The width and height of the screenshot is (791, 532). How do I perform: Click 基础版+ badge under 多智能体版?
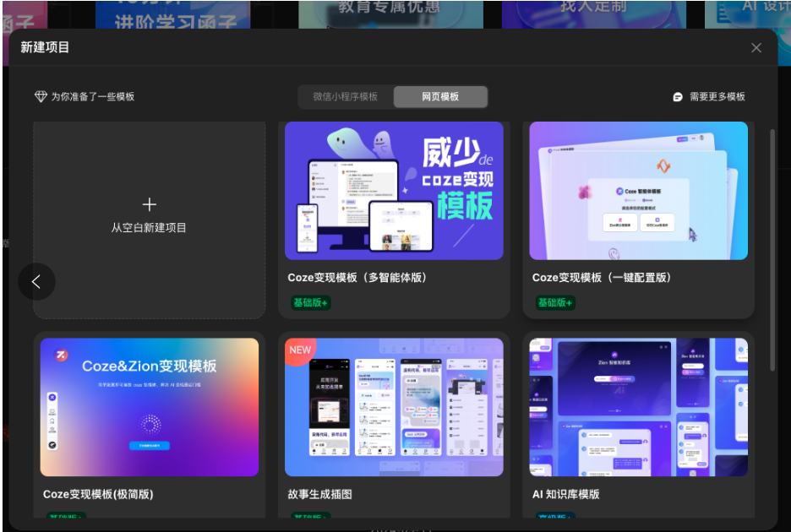coord(311,302)
